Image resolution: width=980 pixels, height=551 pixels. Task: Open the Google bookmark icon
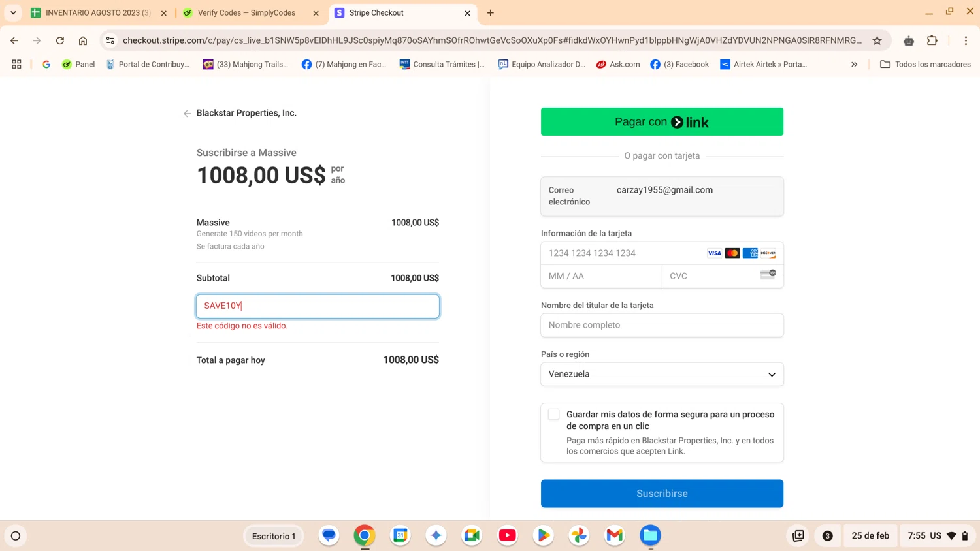(46, 64)
